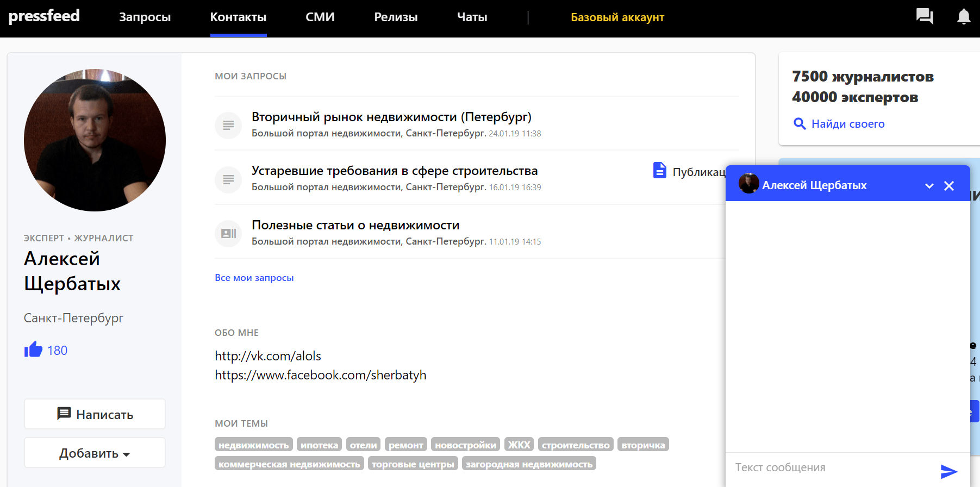Close the Алексей Щербатых chat window
Screen dimensions: 980x487
[949, 186]
